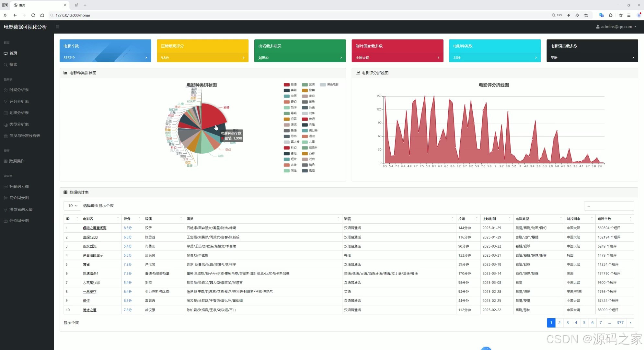Image resolution: width=644 pixels, height=350 pixels.
Task: Adjust the browser zoom showing 95%
Action: [557, 15]
